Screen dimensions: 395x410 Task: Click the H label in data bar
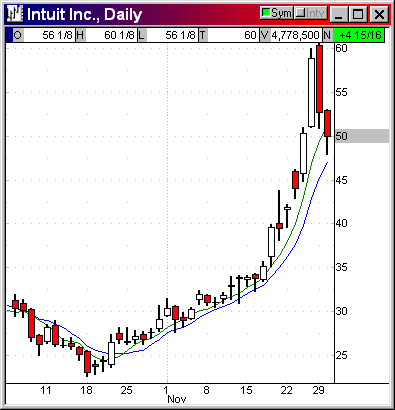coord(80,35)
